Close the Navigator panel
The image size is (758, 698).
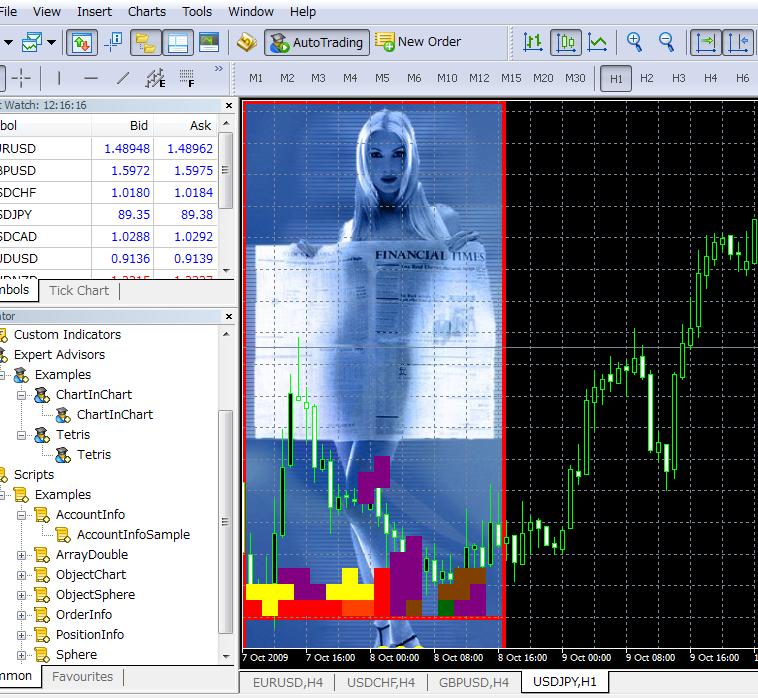tap(229, 317)
